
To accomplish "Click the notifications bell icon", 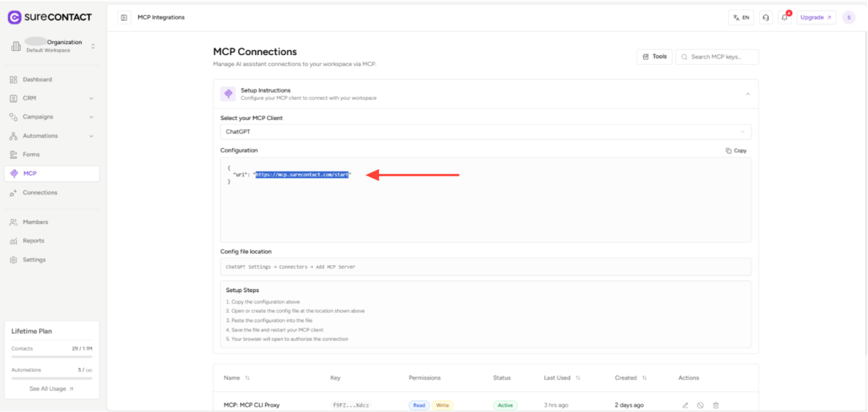I will click(x=784, y=17).
